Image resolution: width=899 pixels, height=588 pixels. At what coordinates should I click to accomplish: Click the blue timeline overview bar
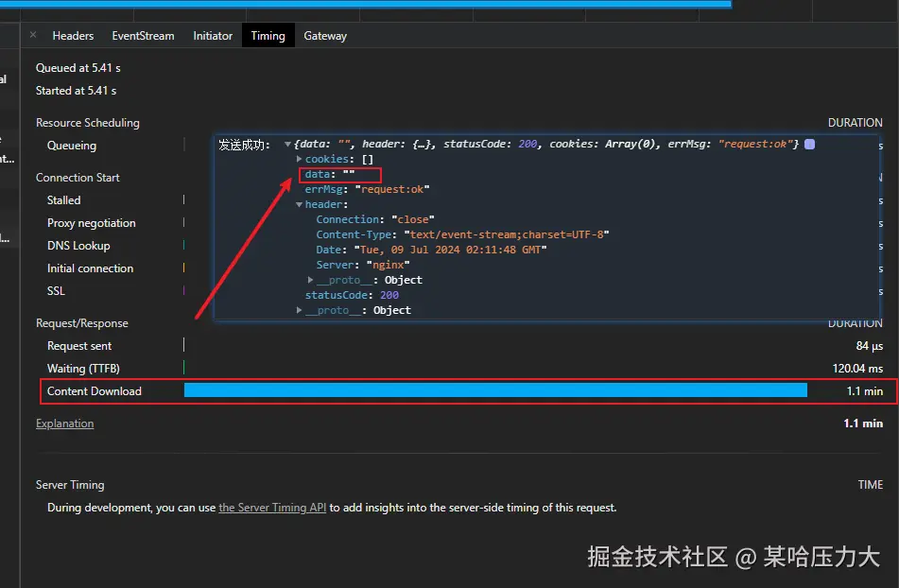point(366,4)
